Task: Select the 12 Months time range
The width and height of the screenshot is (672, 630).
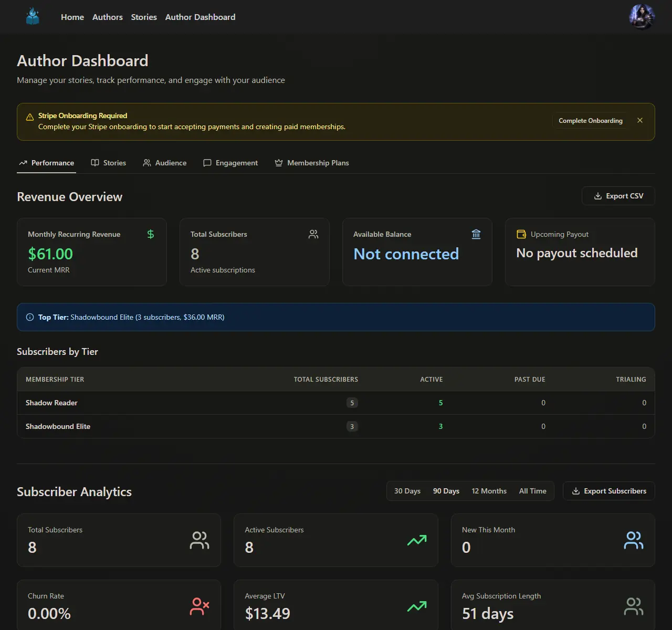Action: pyautogui.click(x=489, y=491)
